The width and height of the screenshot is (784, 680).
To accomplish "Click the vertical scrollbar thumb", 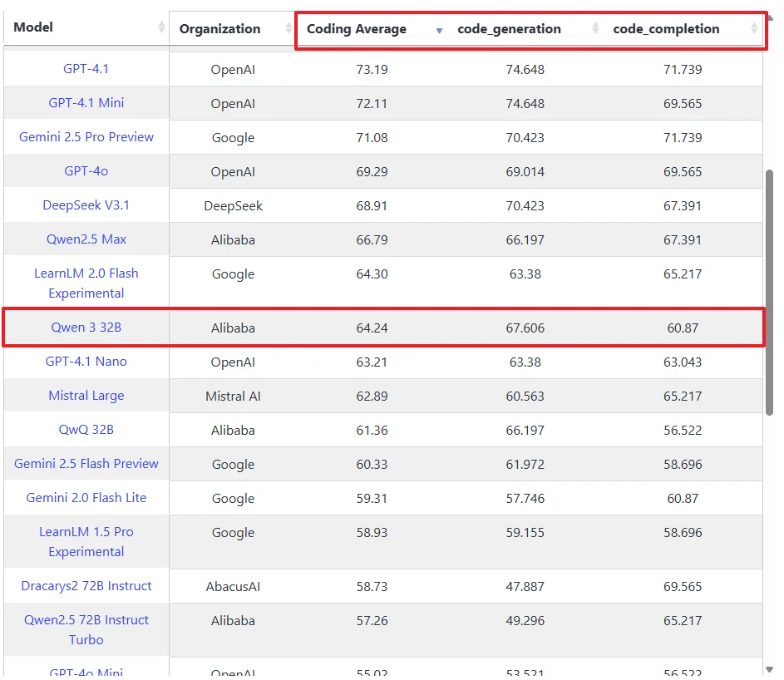I will point(769,293).
